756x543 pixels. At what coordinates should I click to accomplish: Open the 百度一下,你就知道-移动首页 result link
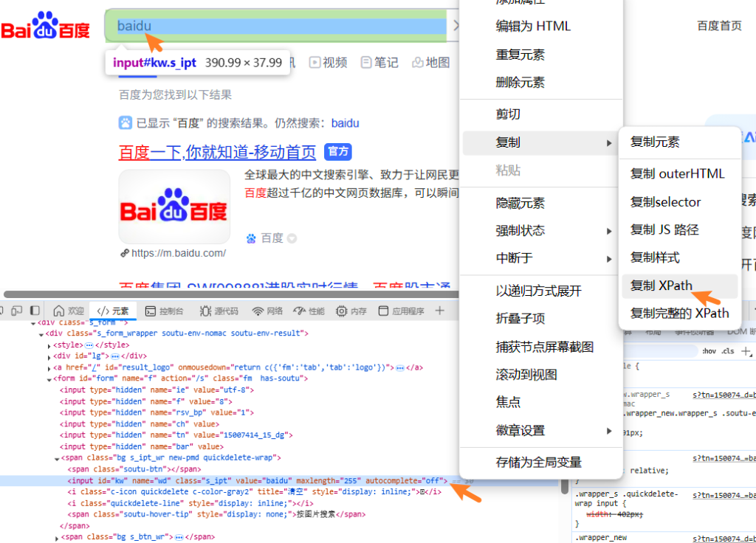tap(217, 152)
